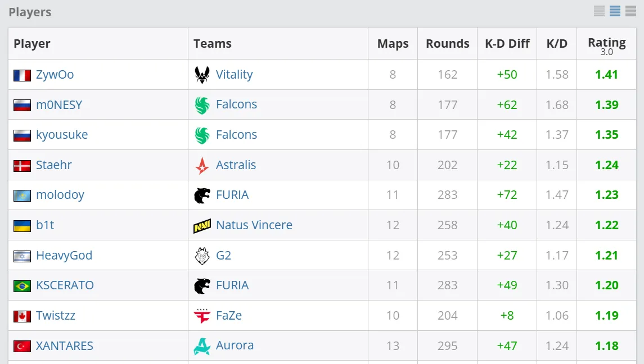Viewport: 644px width, 364px height.
Task: Click the FURIA logo in molodoy's row
Action: 202,195
